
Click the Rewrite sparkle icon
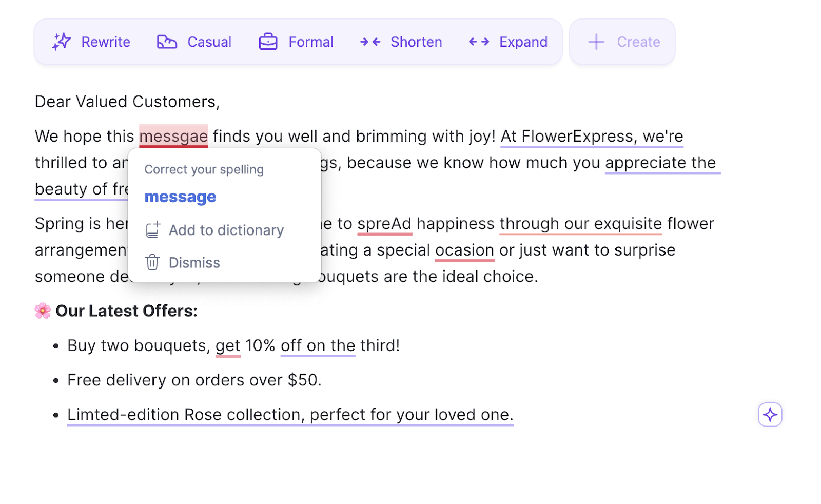coord(62,42)
